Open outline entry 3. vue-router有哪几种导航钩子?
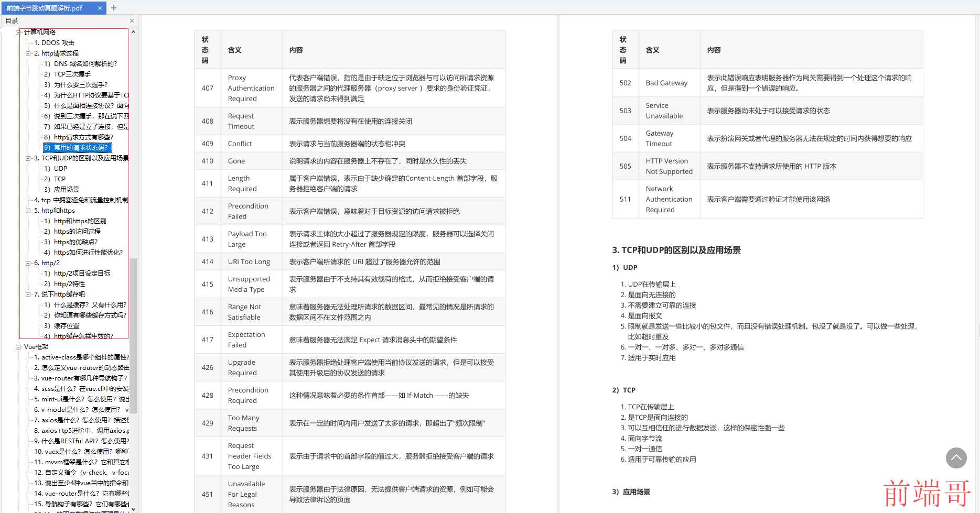 80,378
